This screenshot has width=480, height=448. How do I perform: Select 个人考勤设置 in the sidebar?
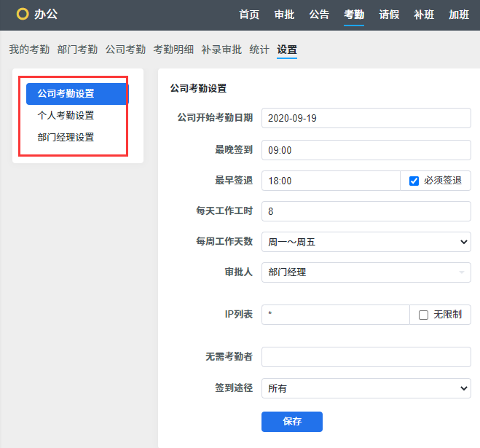[x=66, y=115]
